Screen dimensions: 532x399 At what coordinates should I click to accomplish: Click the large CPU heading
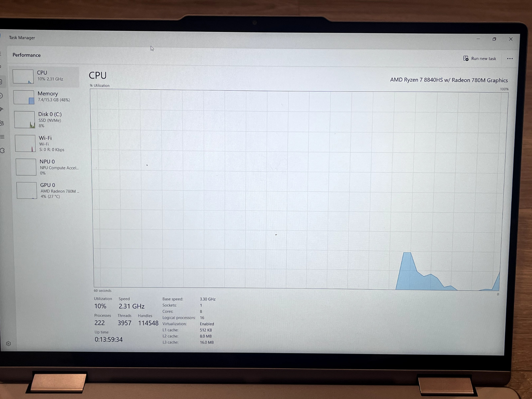97,75
